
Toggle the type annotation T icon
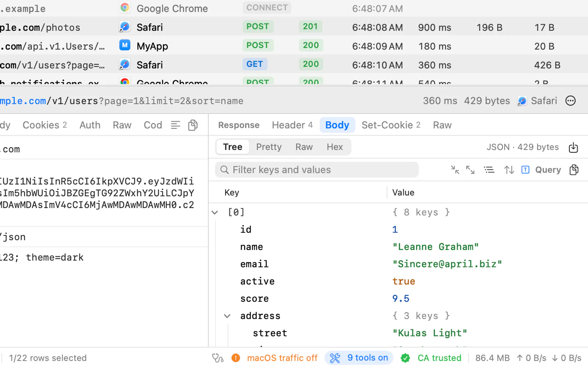coord(526,169)
